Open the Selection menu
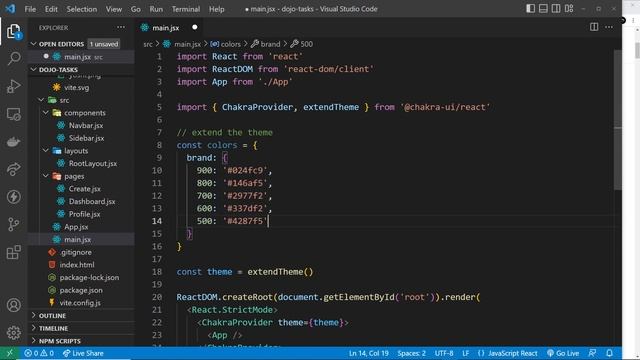The image size is (640, 360). click(82, 9)
